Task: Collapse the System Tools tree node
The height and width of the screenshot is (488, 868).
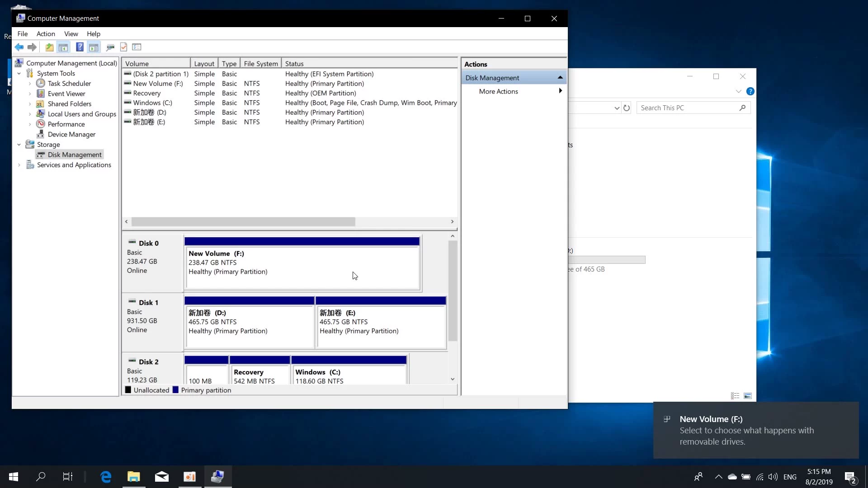Action: [19, 73]
